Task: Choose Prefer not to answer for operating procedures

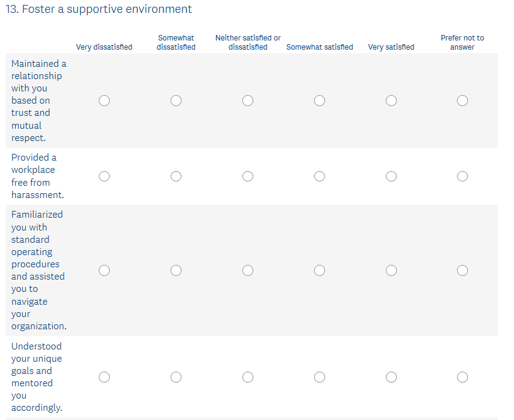Action: [462, 270]
